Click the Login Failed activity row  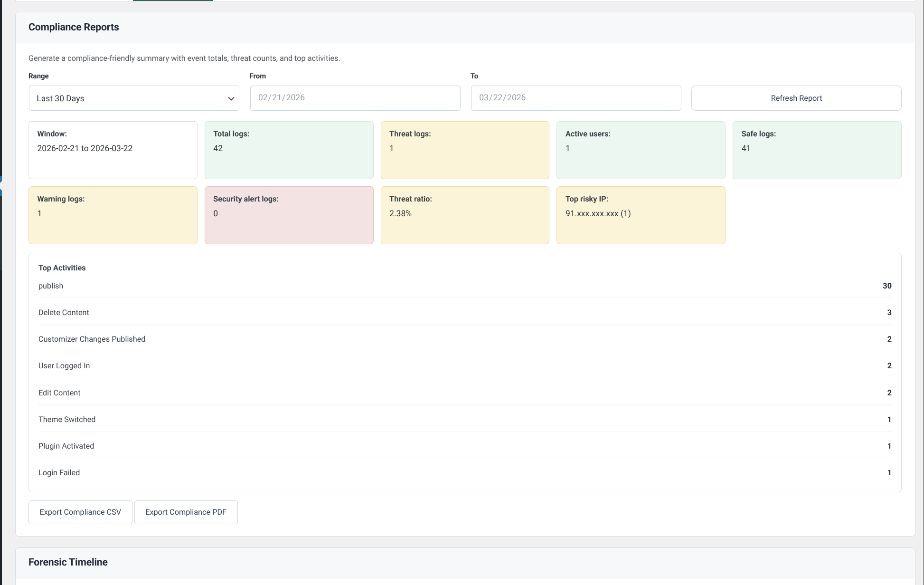464,472
